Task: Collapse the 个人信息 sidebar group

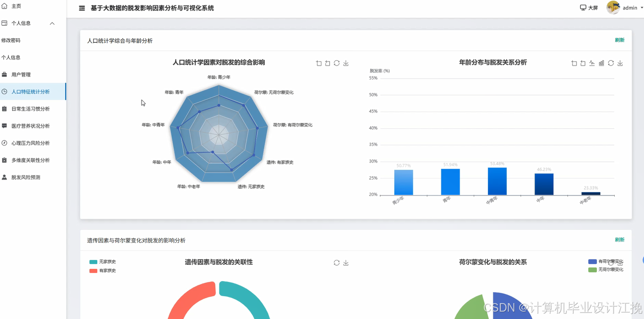Action: click(52, 23)
